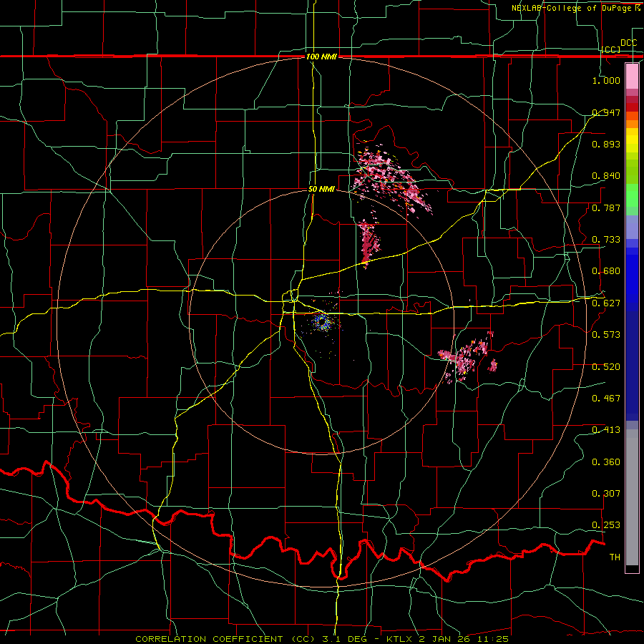Click the 0.787 scale value
644x644 pixels.
click(x=606, y=208)
